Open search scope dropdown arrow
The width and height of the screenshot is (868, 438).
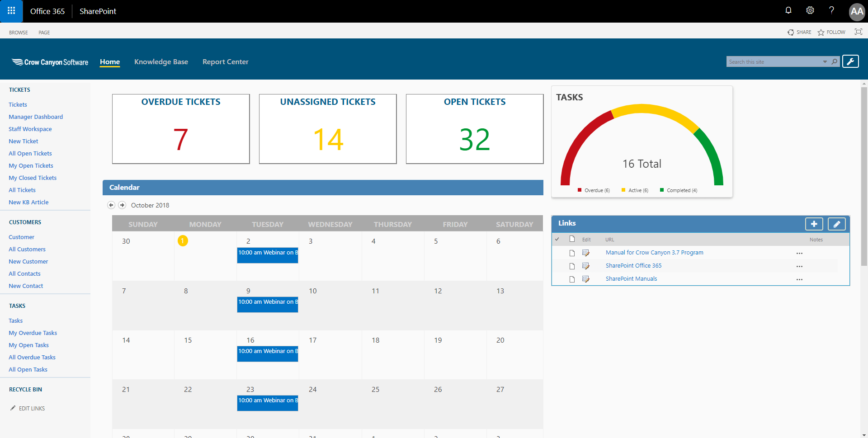point(825,61)
